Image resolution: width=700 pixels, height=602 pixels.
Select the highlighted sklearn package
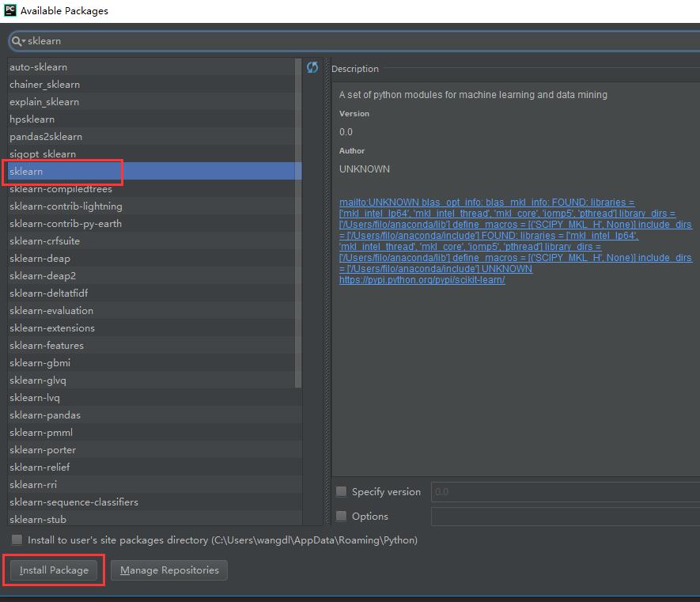click(154, 172)
